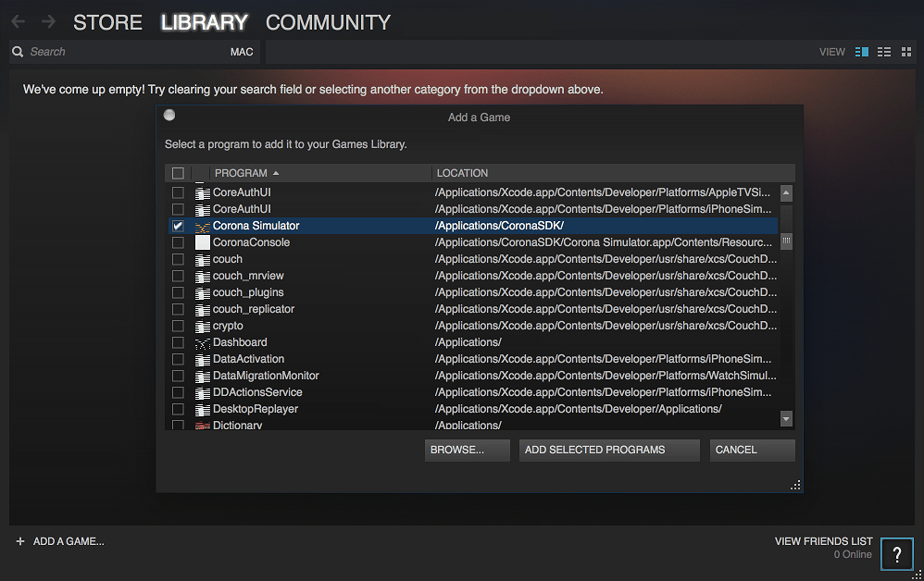Image resolution: width=924 pixels, height=581 pixels.
Task: Toggle the select-all checkbox in header
Action: point(177,173)
